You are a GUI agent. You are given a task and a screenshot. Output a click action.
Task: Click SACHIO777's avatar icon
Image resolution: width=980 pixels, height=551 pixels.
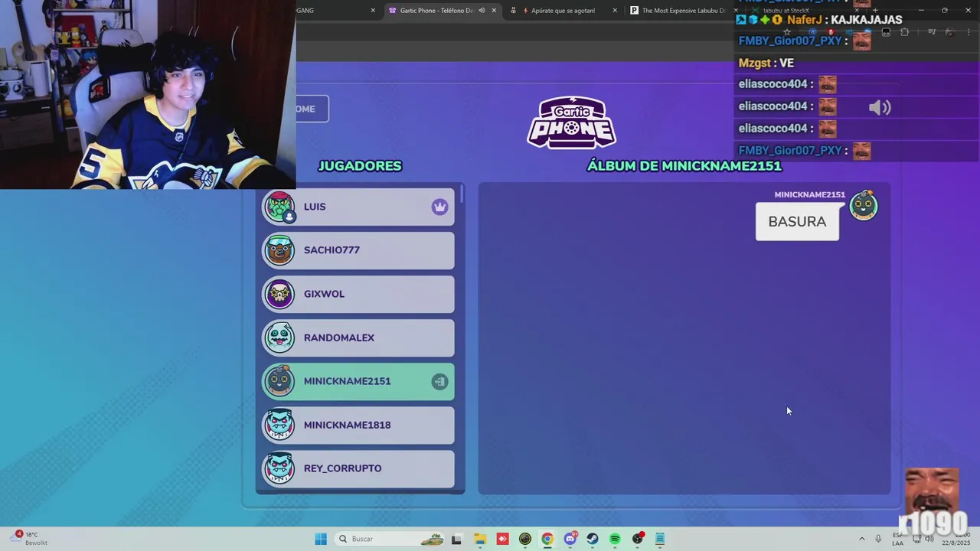(x=279, y=250)
